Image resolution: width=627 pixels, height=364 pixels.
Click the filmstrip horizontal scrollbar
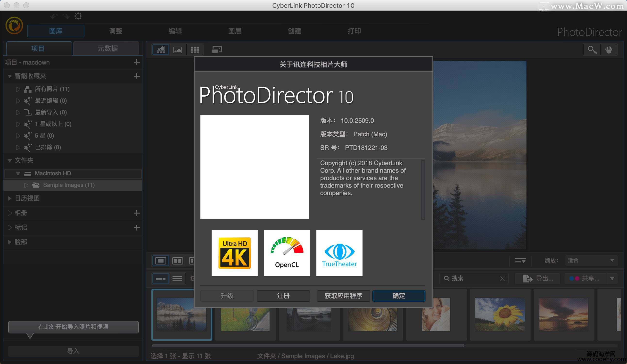click(x=308, y=346)
